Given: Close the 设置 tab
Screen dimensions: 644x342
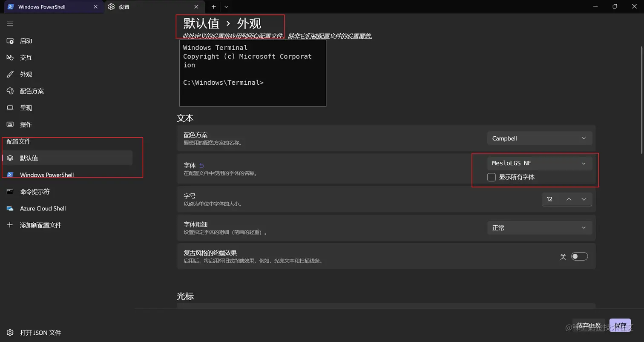Looking at the screenshot, I should tap(196, 7).
